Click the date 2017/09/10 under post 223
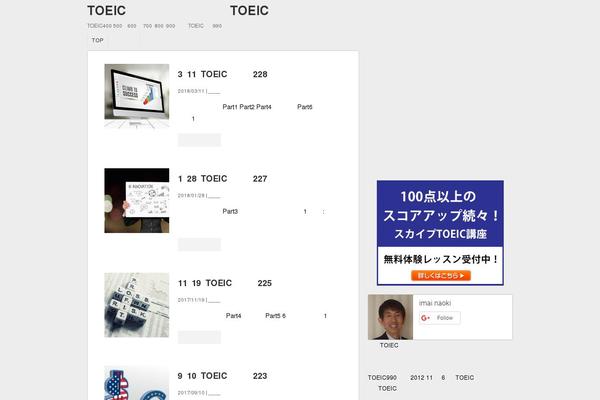This screenshot has width=600, height=400. [x=191, y=393]
